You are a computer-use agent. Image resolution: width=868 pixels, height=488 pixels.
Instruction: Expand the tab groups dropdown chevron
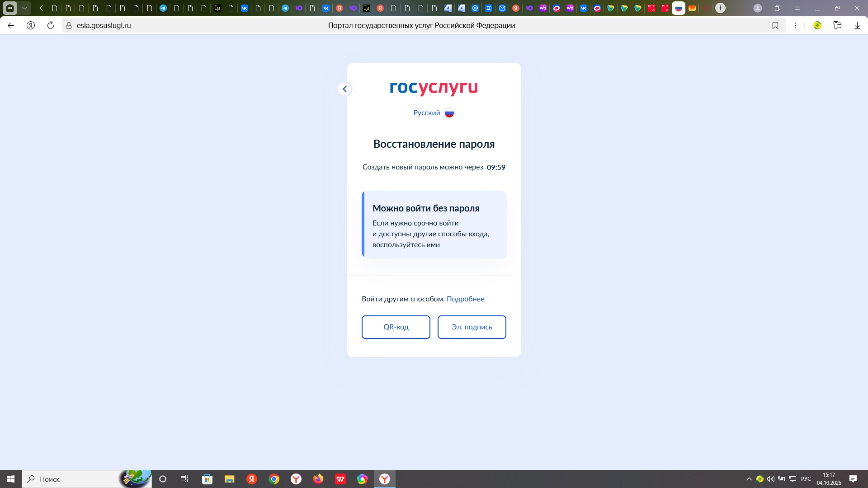pyautogui.click(x=25, y=8)
